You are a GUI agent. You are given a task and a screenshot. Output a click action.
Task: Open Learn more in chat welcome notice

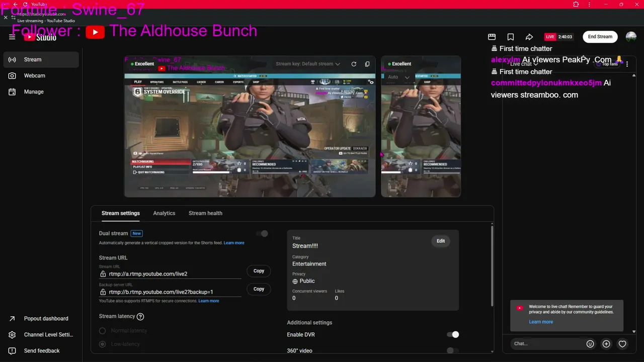coord(541,322)
